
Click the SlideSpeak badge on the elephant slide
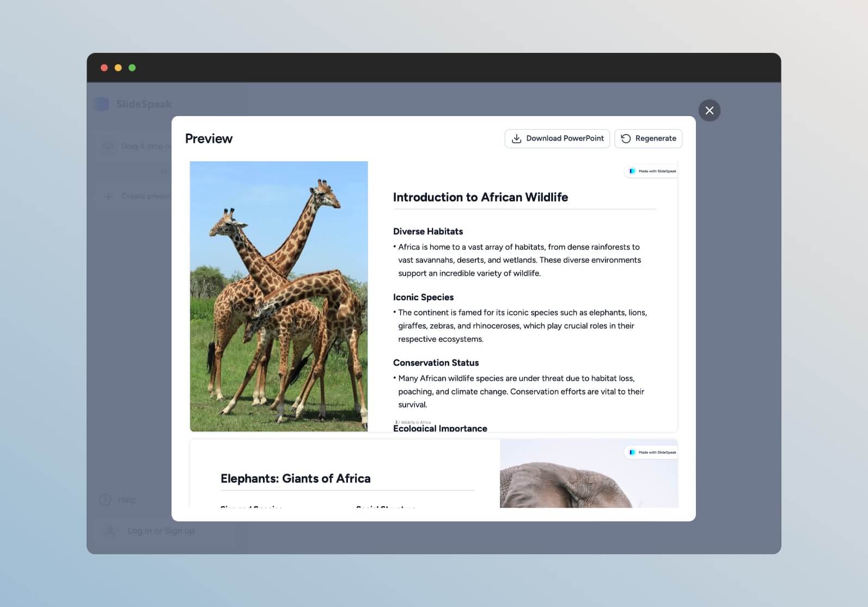tap(652, 452)
